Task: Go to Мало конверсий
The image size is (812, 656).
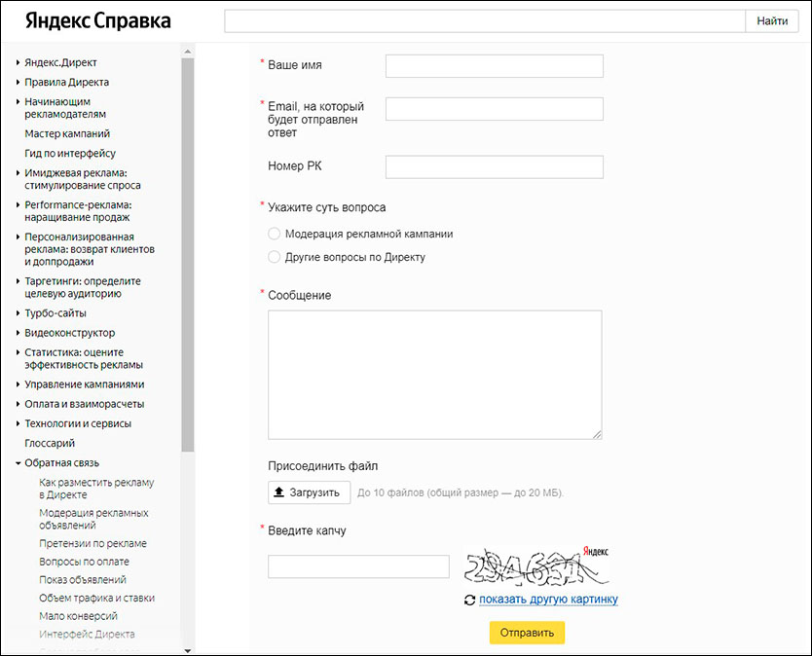Action: (x=78, y=616)
